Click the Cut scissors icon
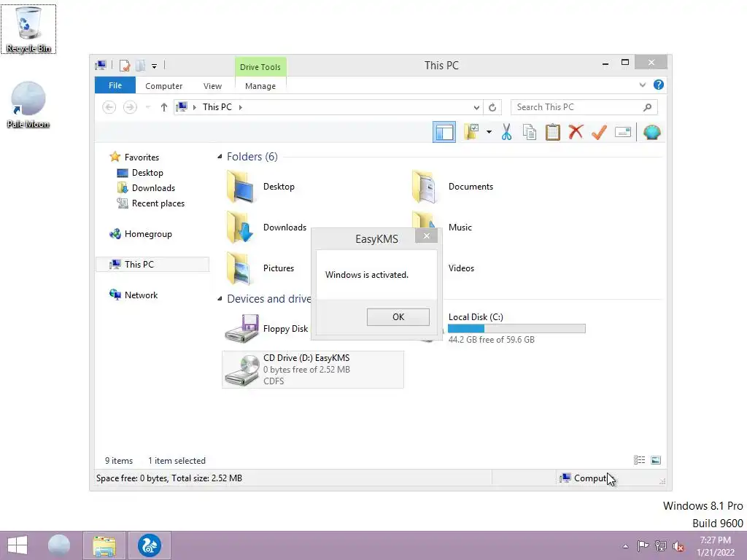This screenshot has height=560, width=747. (506, 132)
